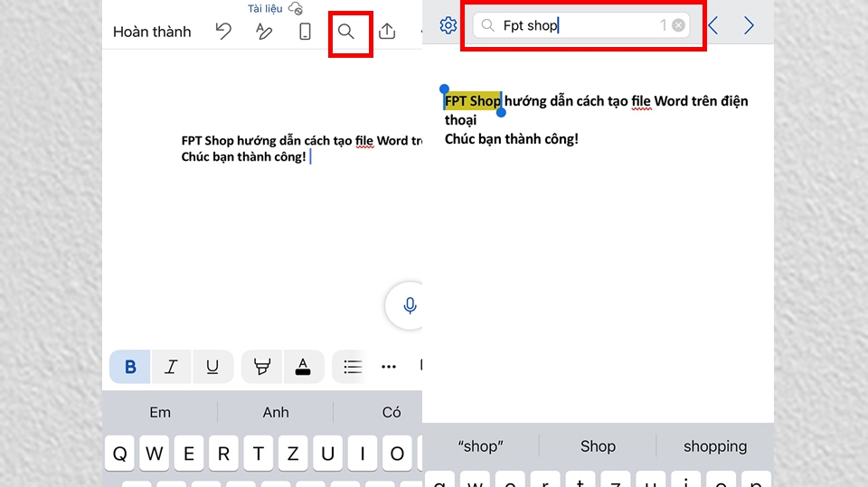Choose the Shop keyboard suggestion

tap(598, 446)
